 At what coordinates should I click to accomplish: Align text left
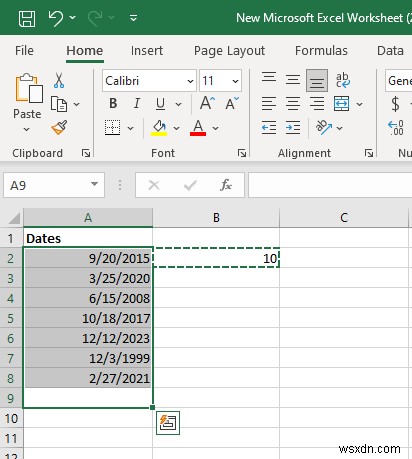(269, 104)
